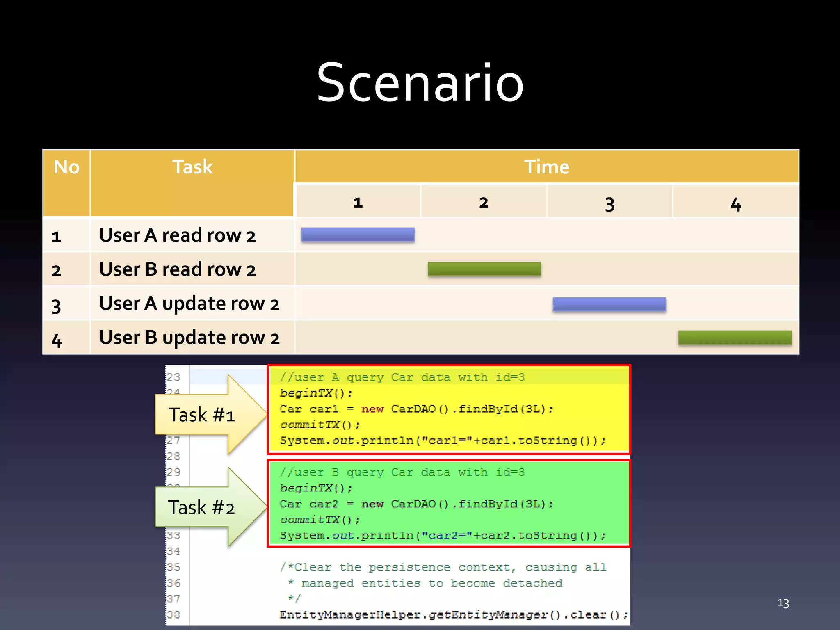Select the println "car2=" code line
Screen dimensions: 840x630
tap(443, 535)
